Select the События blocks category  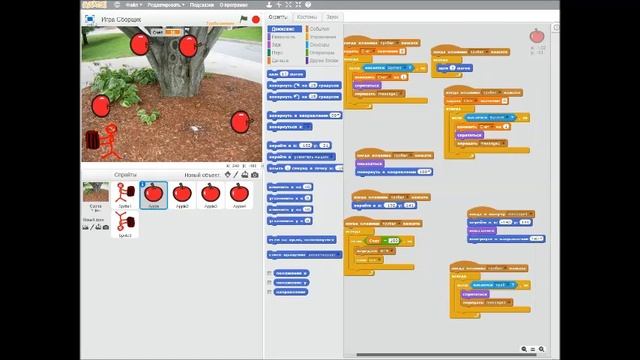323,29
